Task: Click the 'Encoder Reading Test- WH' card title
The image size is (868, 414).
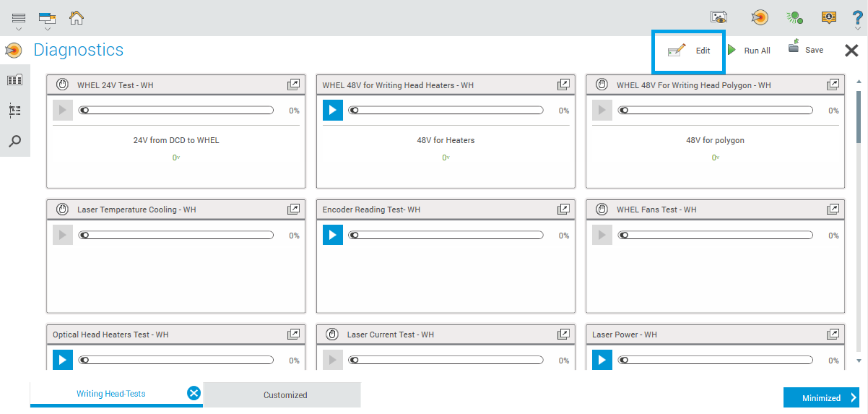Action: [x=371, y=210]
